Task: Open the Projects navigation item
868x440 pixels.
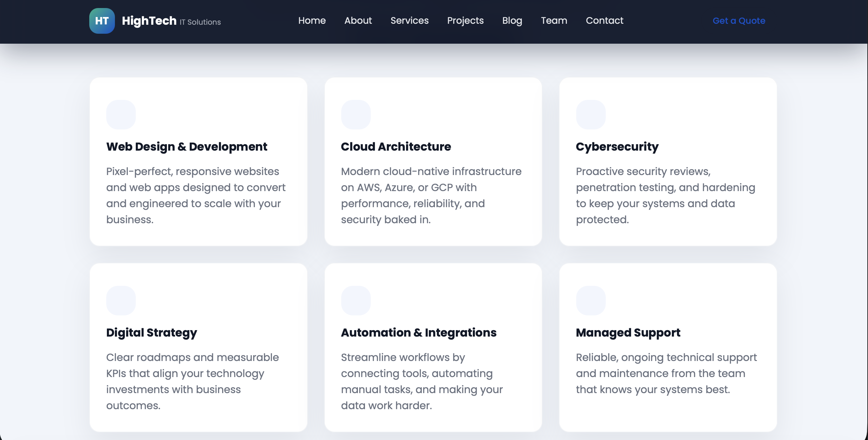Action: [x=465, y=21]
